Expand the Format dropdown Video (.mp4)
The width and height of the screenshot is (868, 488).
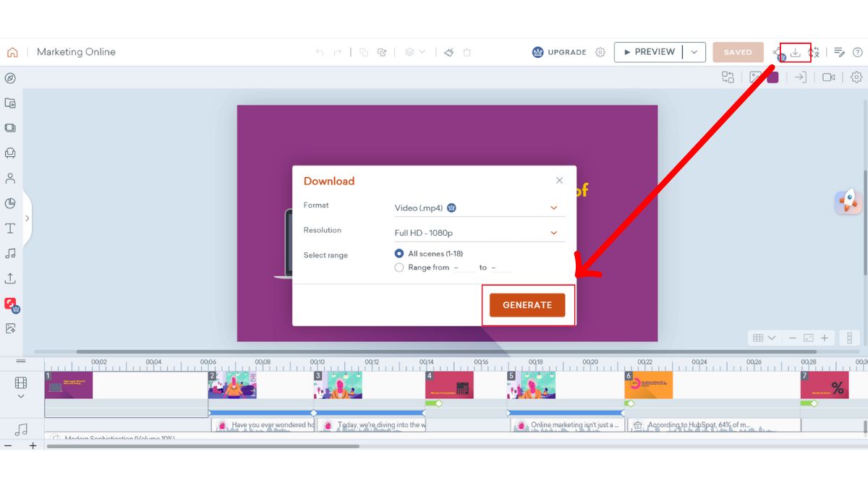pos(477,208)
